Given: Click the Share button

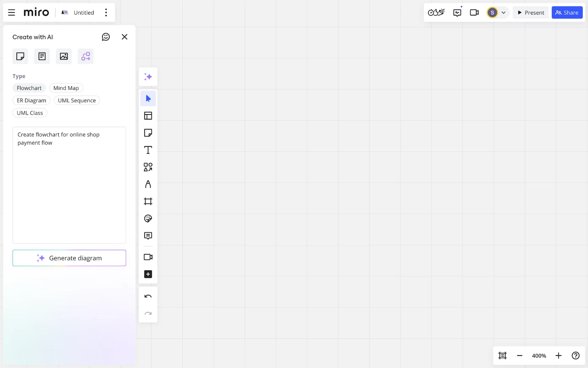Looking at the screenshot, I should coord(567,12).
